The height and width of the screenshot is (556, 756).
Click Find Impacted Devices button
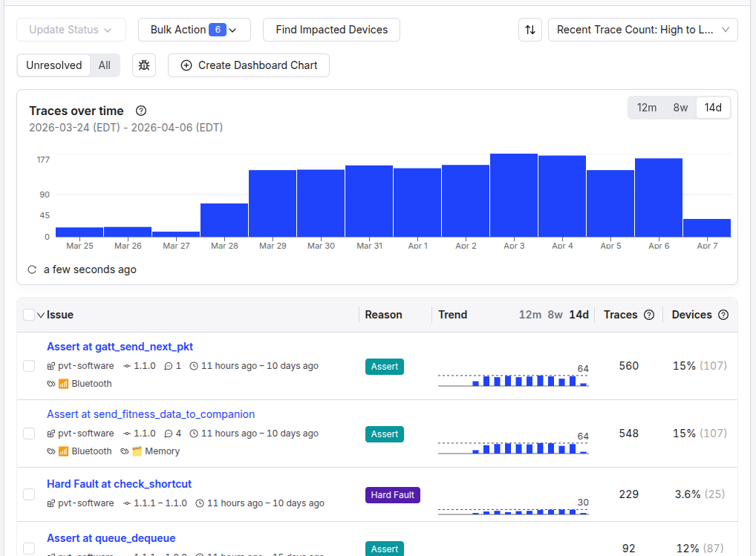[x=331, y=30]
